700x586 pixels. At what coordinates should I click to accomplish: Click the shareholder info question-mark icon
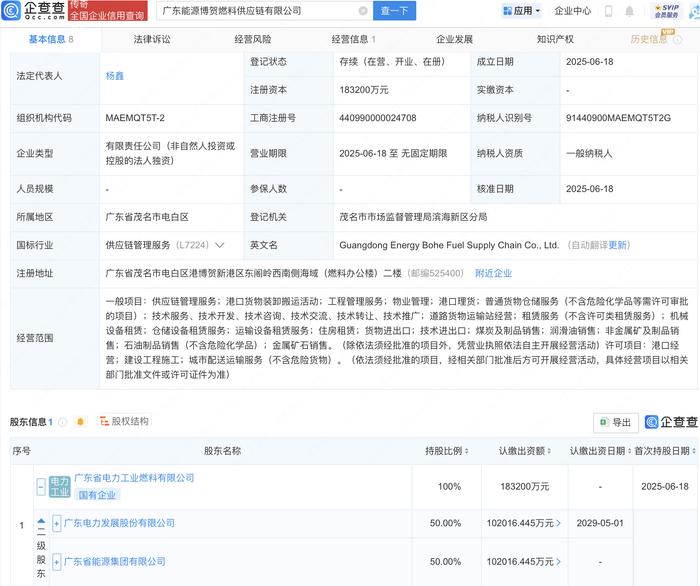(62, 422)
